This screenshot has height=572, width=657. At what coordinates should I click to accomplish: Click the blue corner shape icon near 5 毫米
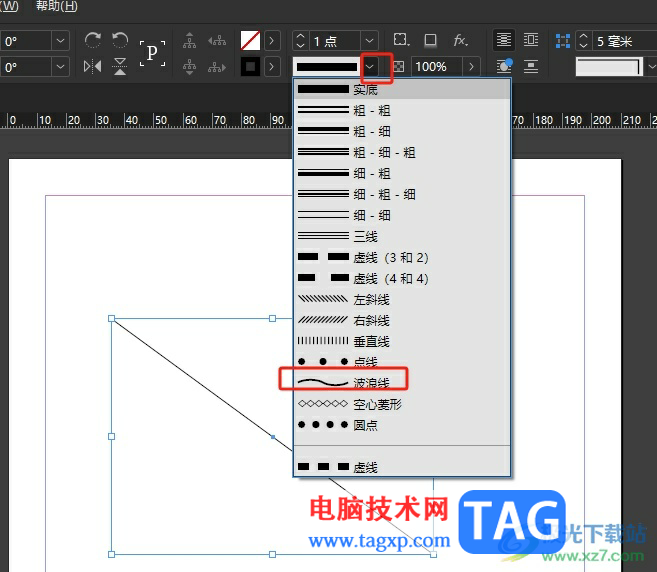(x=563, y=41)
